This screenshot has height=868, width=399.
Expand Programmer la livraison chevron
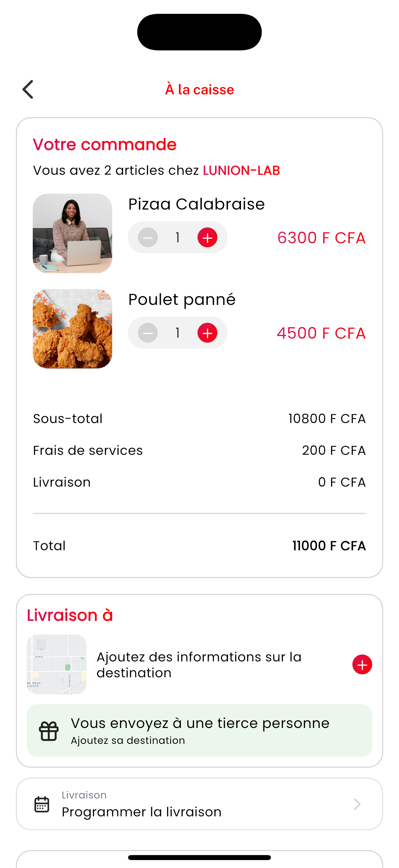tap(357, 804)
